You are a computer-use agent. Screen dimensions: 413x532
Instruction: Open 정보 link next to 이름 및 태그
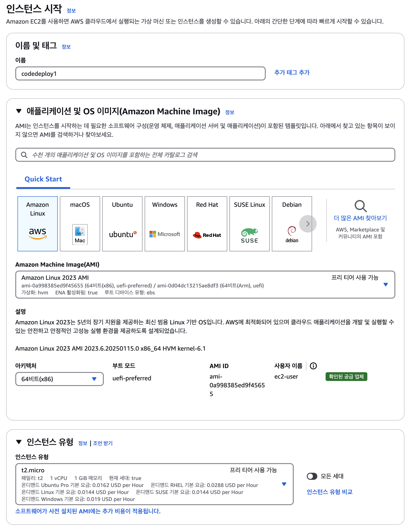pos(66,47)
